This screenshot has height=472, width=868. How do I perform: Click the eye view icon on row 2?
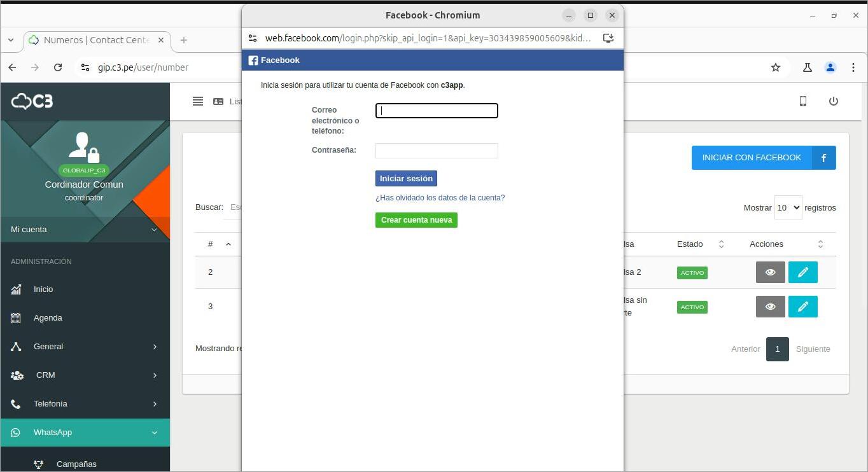pos(770,272)
